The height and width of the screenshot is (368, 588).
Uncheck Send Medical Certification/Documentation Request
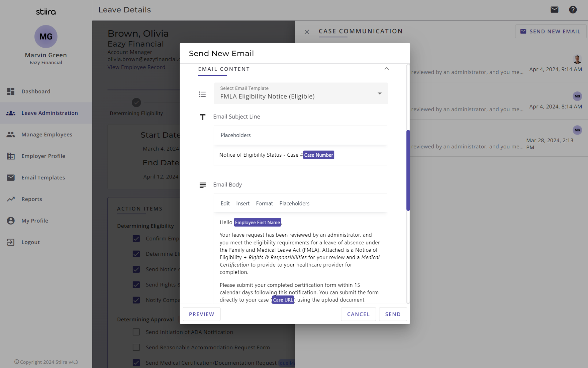[x=136, y=362]
